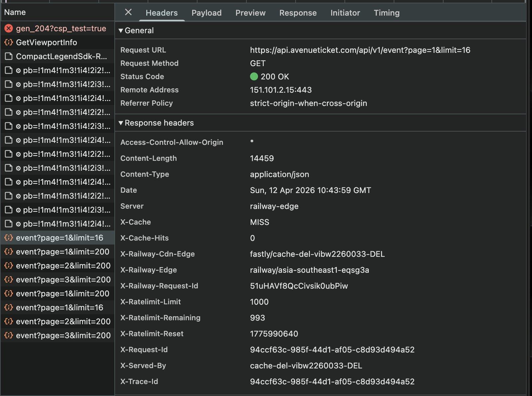Viewport: 532px width, 396px height.
Task: Click the X-Cache-Hits header name
Action: click(145, 238)
